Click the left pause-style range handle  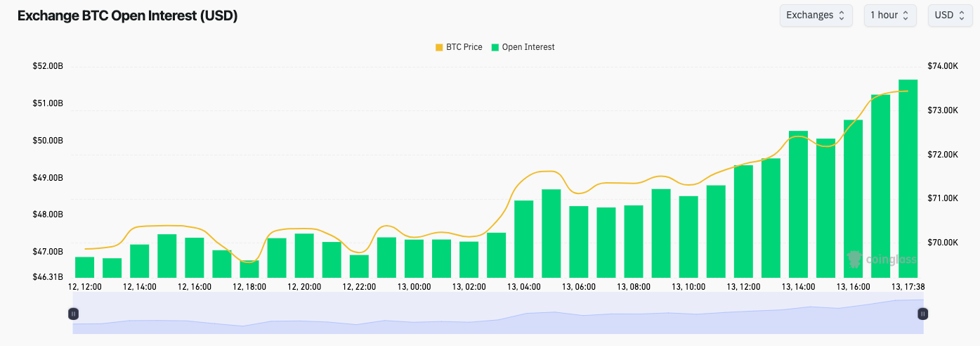tap(73, 314)
